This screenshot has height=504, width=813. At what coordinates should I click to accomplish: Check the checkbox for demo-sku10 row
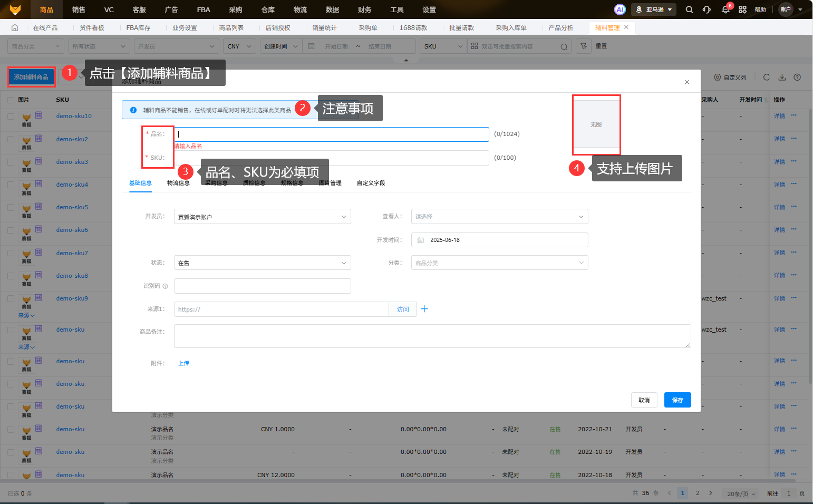click(11, 116)
